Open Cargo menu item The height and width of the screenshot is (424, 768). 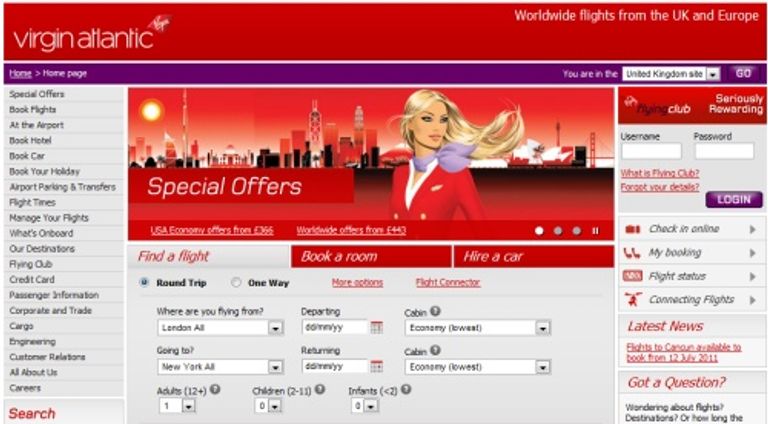point(64,326)
